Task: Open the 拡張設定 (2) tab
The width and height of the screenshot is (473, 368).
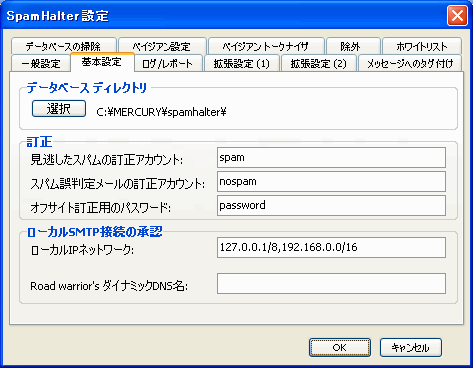Action: pyautogui.click(x=319, y=63)
